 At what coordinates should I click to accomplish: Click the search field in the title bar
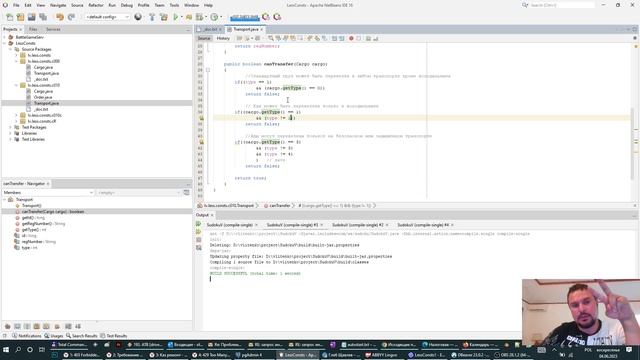[x=562, y=5]
